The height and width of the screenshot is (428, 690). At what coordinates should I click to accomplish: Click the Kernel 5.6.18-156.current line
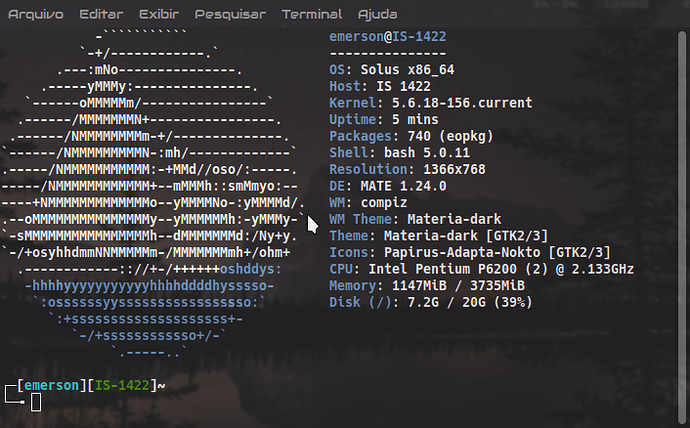430,103
